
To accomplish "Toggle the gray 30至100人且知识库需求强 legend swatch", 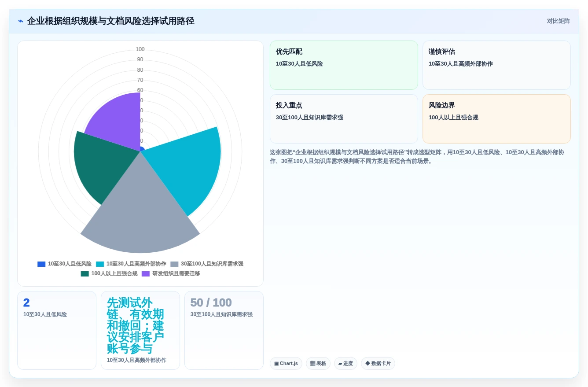I will point(174,264).
